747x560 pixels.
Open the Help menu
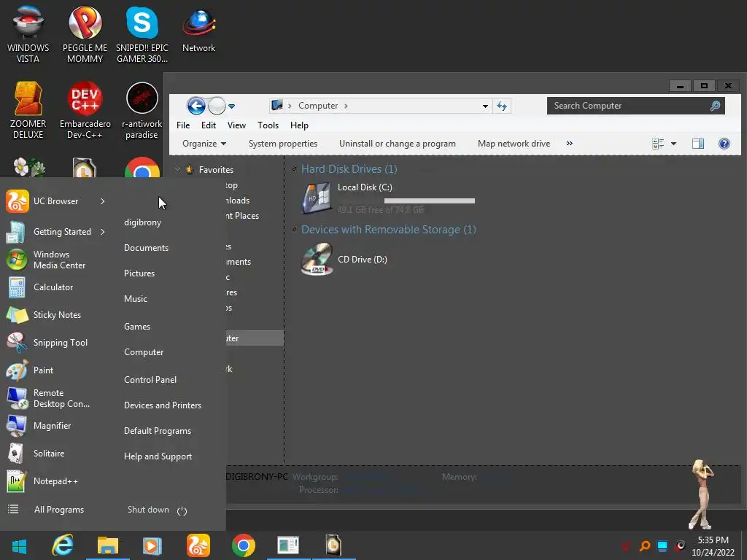pos(299,125)
